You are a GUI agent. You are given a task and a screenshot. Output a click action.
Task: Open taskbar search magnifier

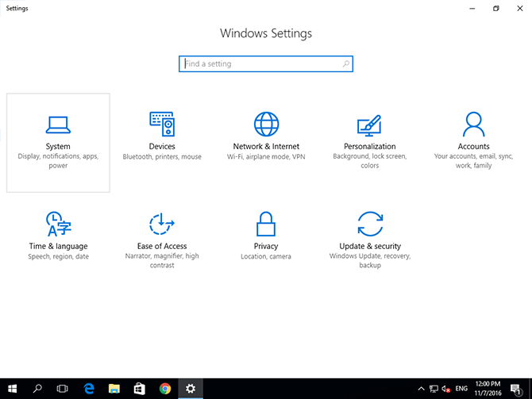37,389
